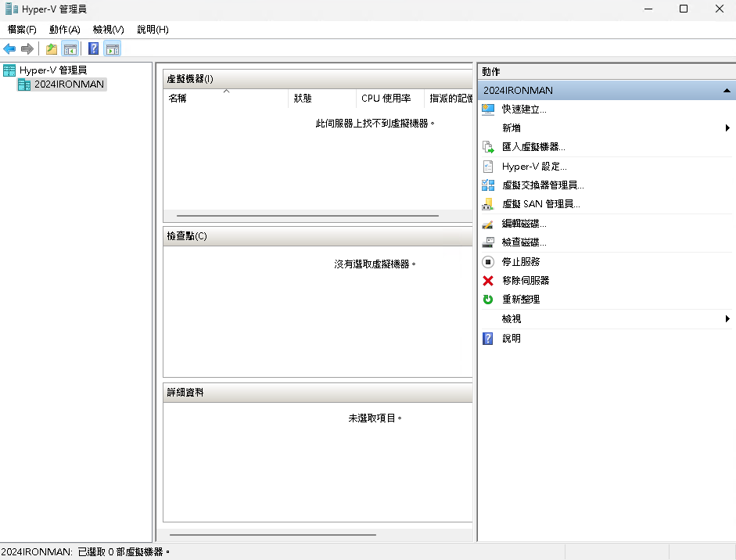Open the 說明(H) menu
This screenshot has height=560, width=736.
click(x=153, y=30)
